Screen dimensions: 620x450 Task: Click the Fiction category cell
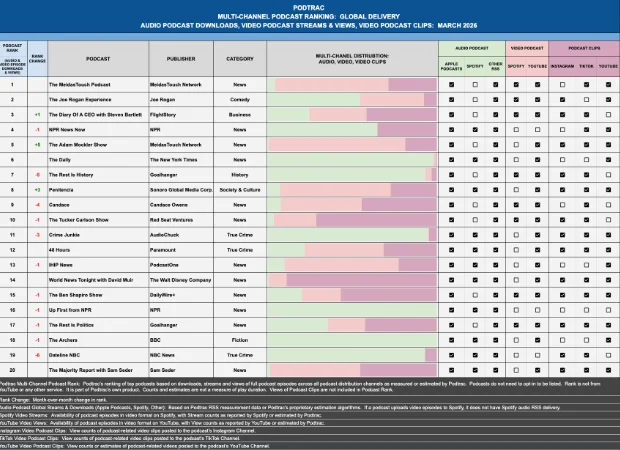240,340
